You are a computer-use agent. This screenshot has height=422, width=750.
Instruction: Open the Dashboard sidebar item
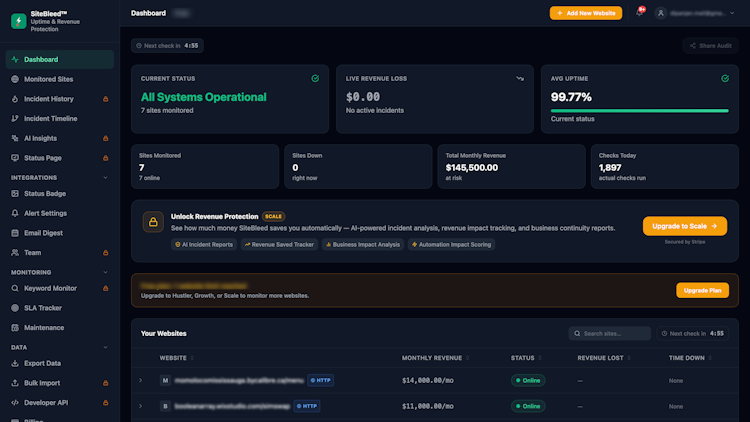point(60,59)
